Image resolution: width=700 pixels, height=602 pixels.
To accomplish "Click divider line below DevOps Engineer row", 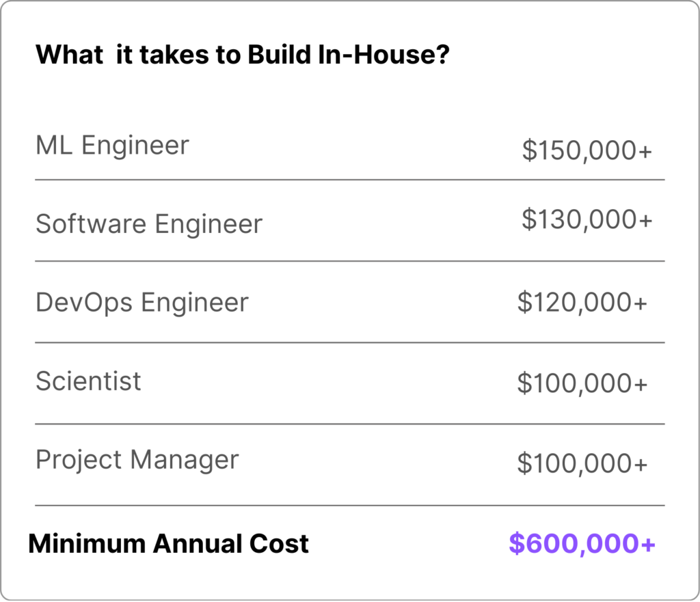I will (349, 342).
